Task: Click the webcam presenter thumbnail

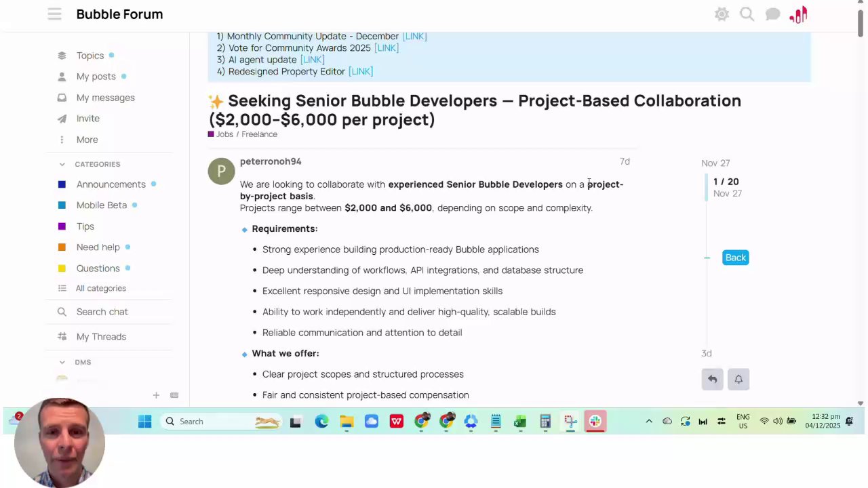Action: [x=60, y=442]
